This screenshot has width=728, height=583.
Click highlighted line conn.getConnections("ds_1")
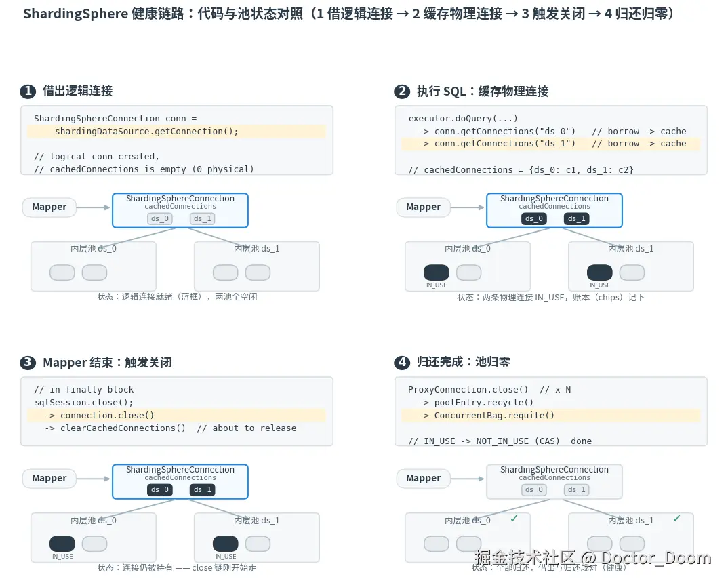coord(550,144)
